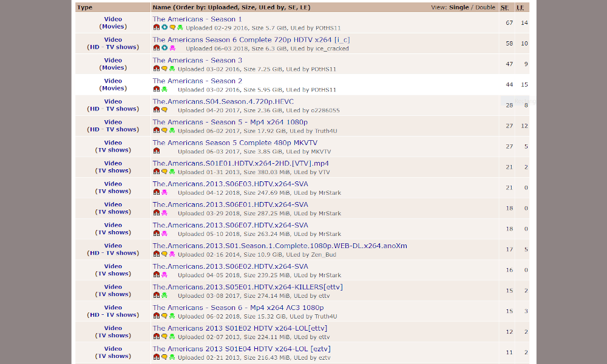Visit uploader ice_cracked profile
This screenshot has width=607, height=364.
click(332, 49)
